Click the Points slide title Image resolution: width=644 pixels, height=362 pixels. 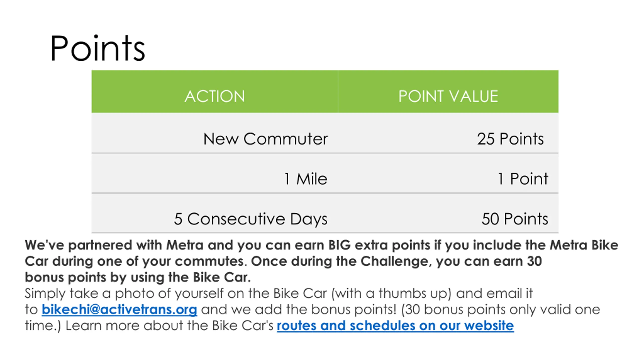click(98, 48)
